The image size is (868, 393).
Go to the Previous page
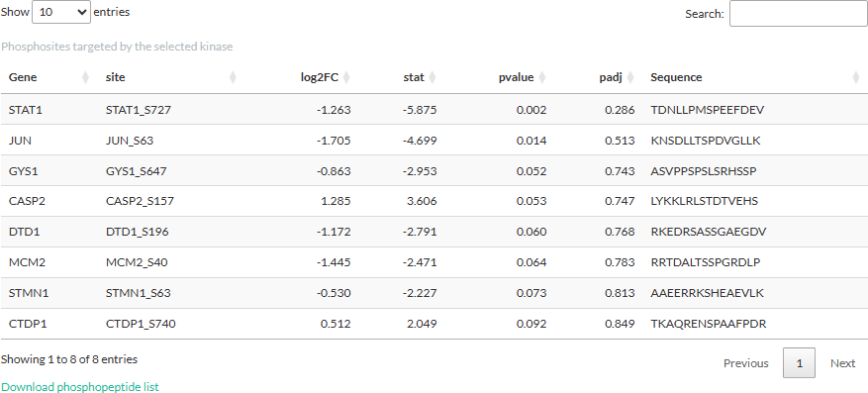pos(746,363)
